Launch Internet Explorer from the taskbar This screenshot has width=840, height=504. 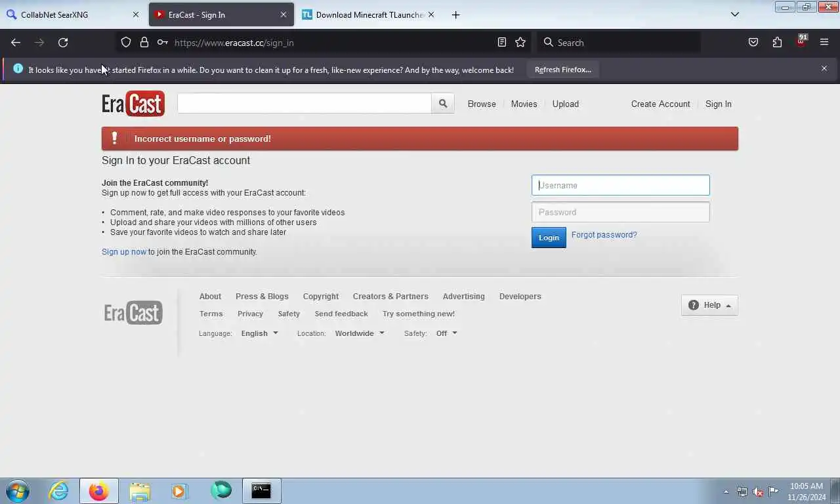tap(58, 491)
